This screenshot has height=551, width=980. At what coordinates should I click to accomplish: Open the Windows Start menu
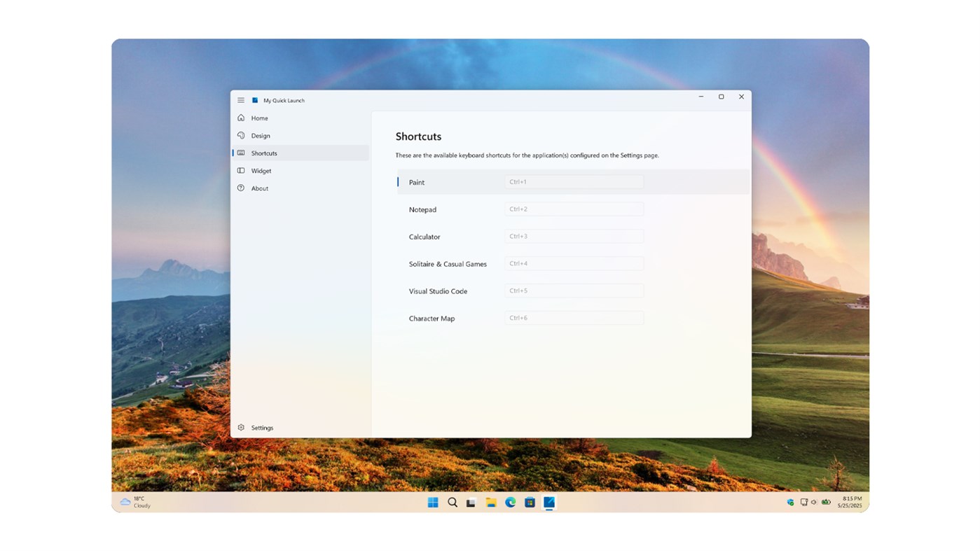(432, 502)
